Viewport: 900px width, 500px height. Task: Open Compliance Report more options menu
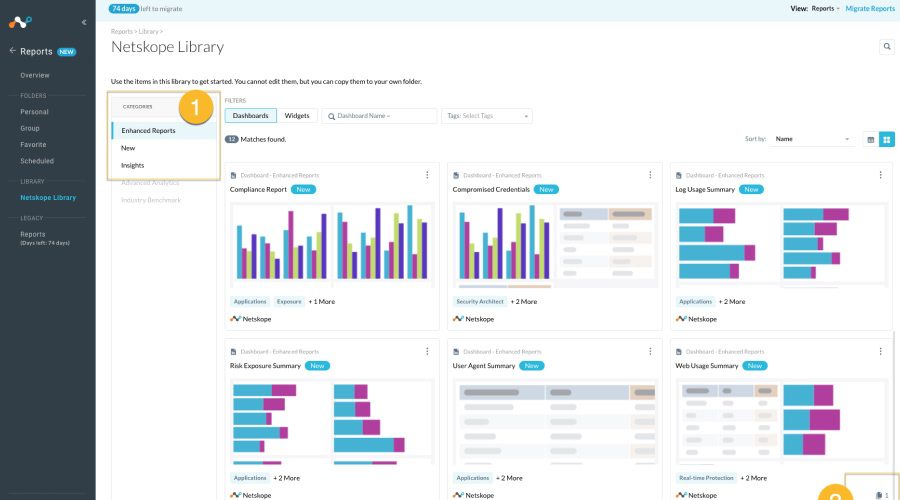tap(427, 175)
